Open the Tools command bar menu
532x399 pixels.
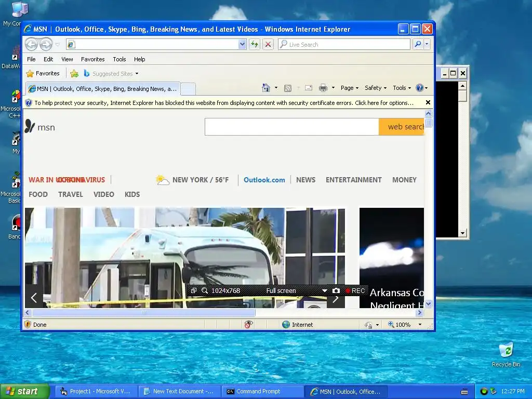(402, 88)
